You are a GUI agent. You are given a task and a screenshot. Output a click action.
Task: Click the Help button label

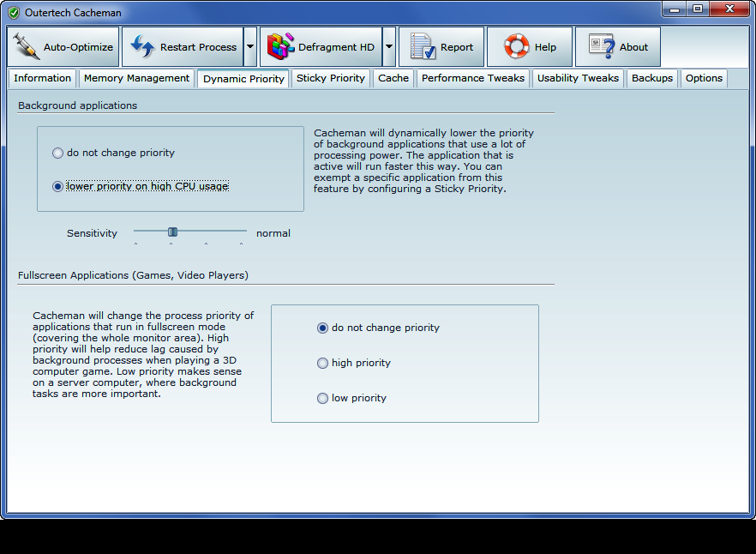(x=545, y=47)
